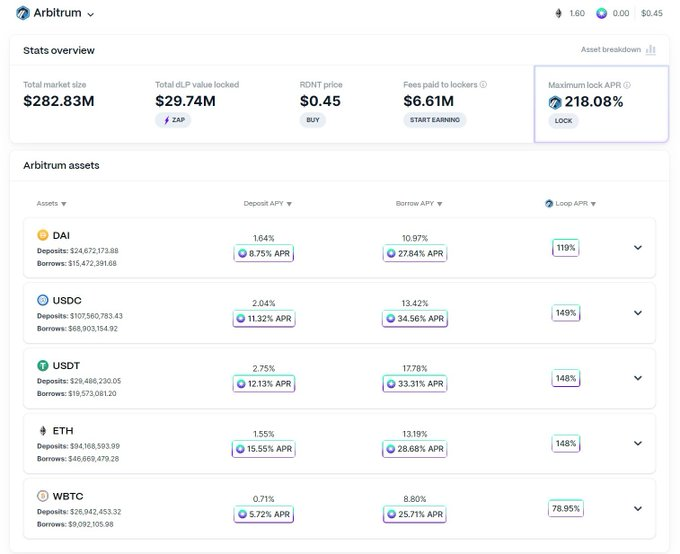Screen dimensions: 680x554
Task: Click the RDNT token balance icon in header
Action: tap(601, 13)
